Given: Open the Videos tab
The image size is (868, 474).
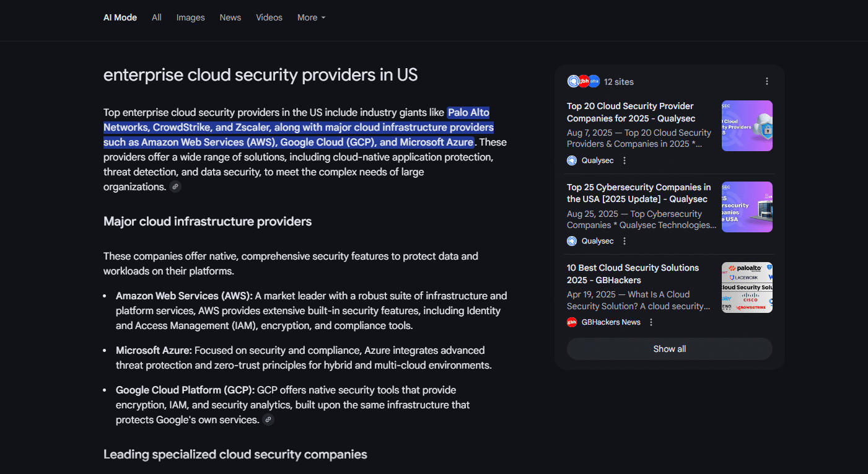Looking at the screenshot, I should (269, 17).
